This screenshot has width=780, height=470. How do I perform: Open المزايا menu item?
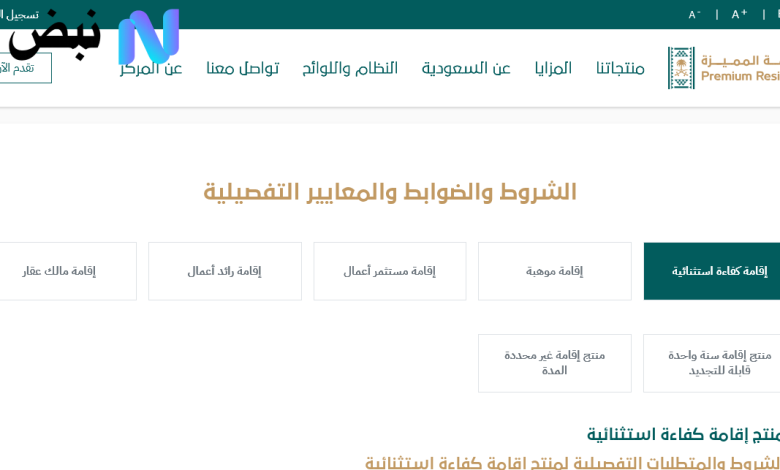[x=553, y=68]
